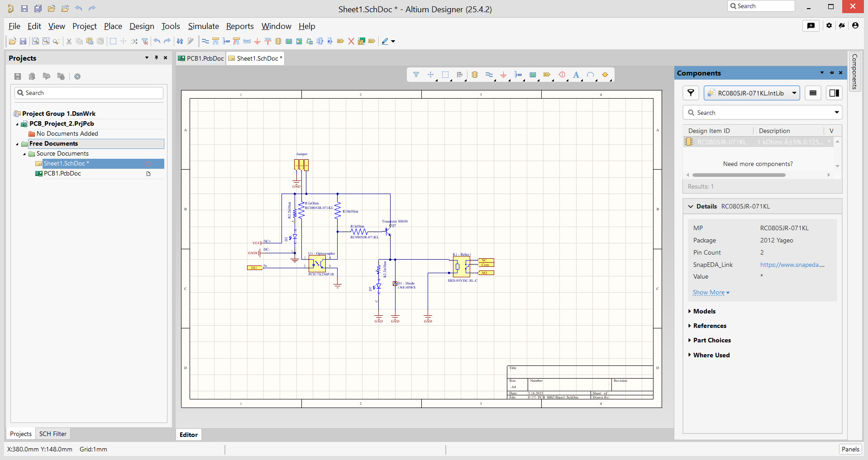Open the SnapEDA link URL
Viewport: 868px width, 460px height.
pos(792,265)
